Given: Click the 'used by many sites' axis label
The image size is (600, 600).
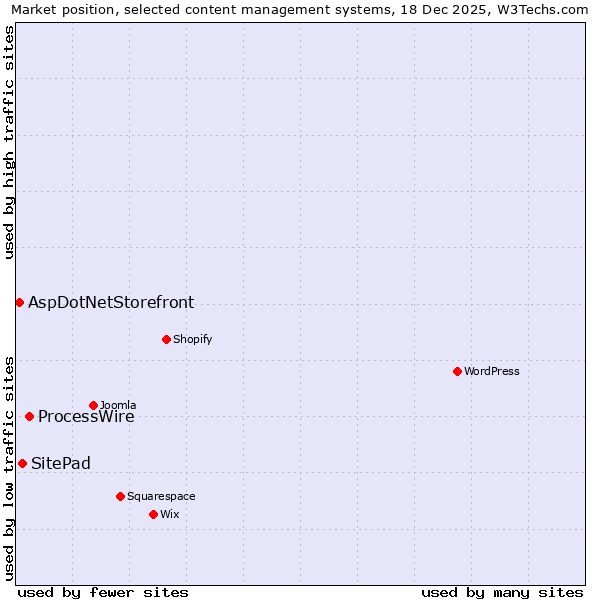Looking at the screenshot, I should click(502, 592).
